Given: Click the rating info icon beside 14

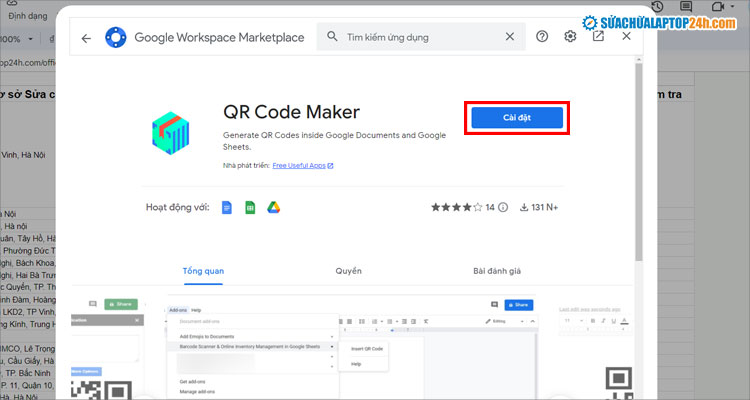Looking at the screenshot, I should point(503,208).
